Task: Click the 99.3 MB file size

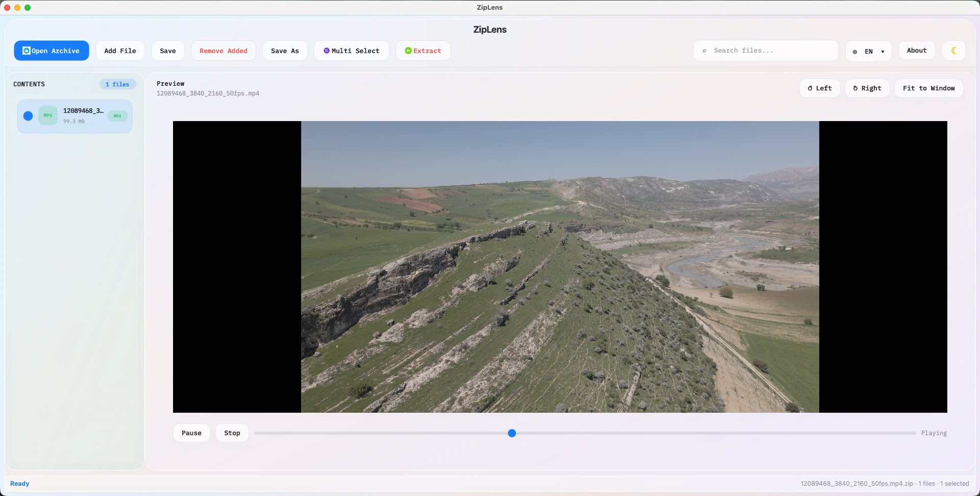Action: (74, 122)
